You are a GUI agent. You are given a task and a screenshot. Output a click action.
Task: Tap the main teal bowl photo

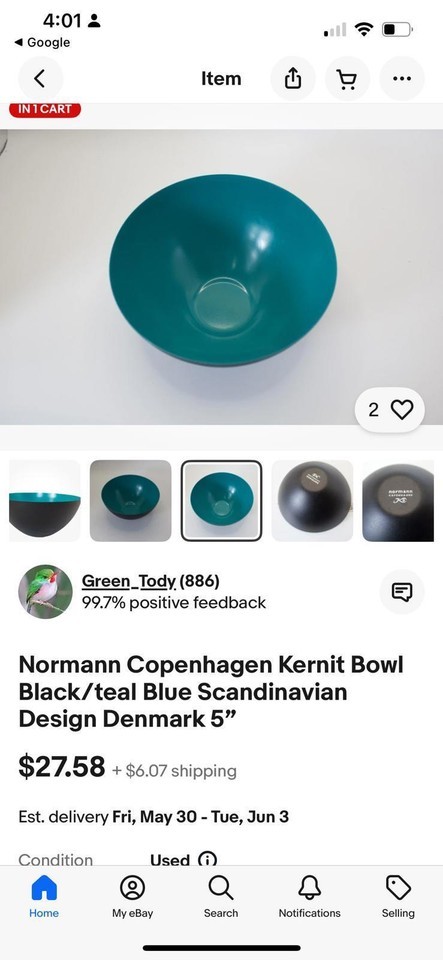[x=222, y=277]
